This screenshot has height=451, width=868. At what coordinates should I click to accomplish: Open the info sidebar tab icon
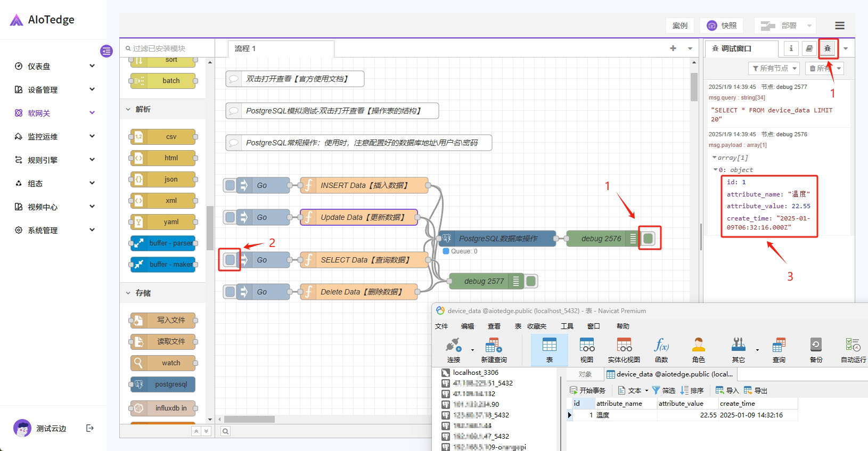click(791, 48)
